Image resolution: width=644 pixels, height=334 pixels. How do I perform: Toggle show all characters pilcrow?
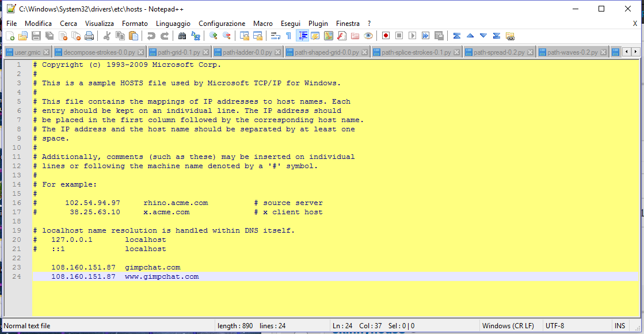(x=289, y=36)
